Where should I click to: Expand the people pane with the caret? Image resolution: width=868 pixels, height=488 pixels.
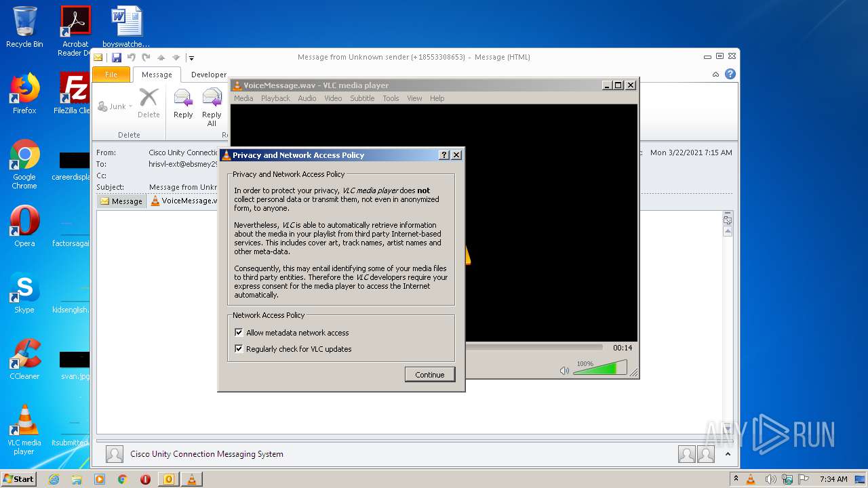728,454
